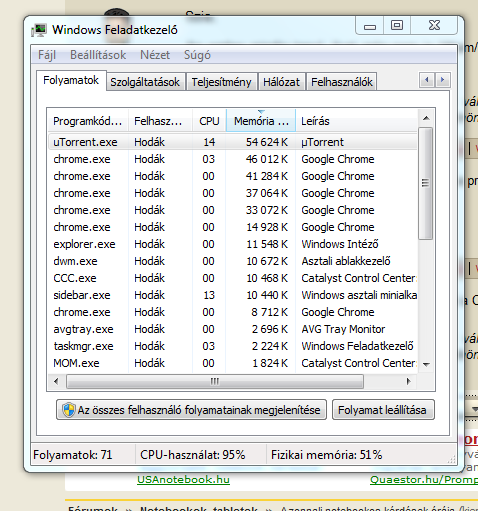478x511 pixels.
Task: Select the avgtray.exe process
Action: click(232, 329)
